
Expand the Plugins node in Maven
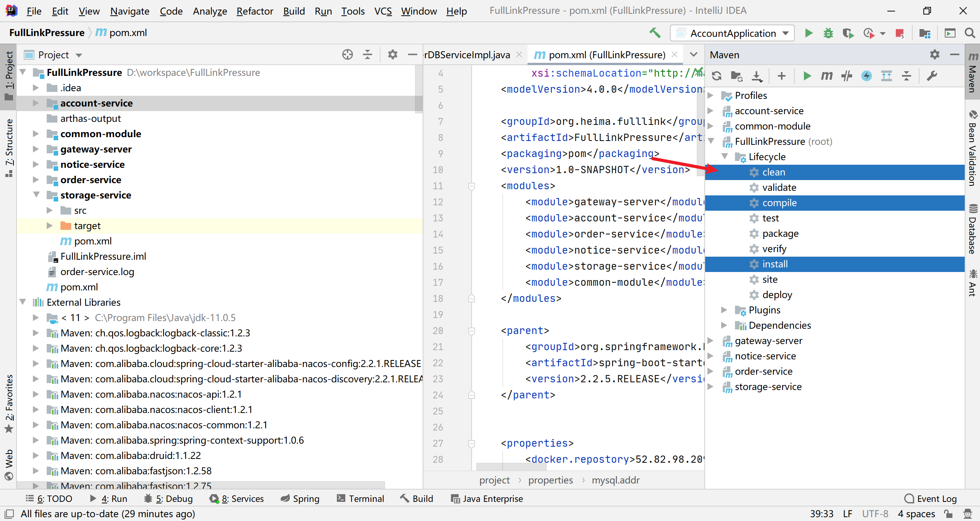[724, 310]
